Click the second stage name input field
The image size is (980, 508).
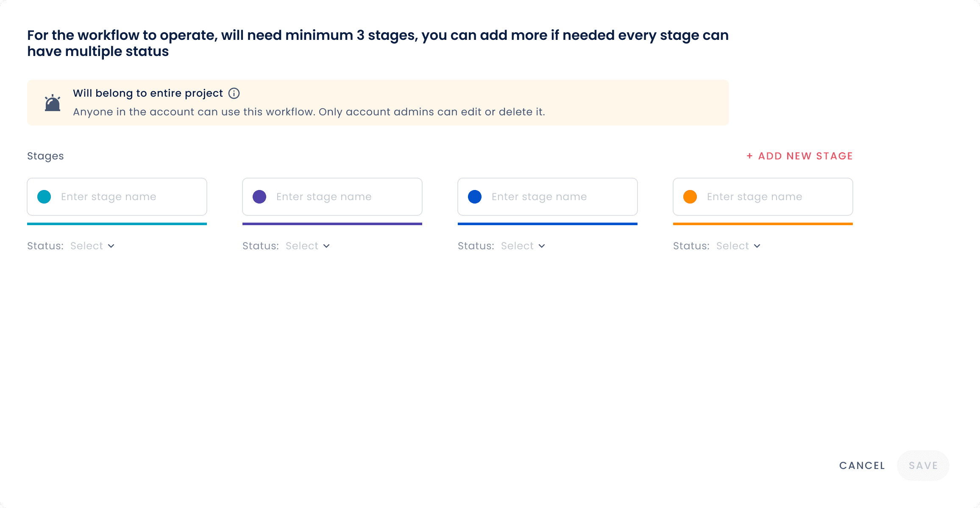click(x=332, y=197)
